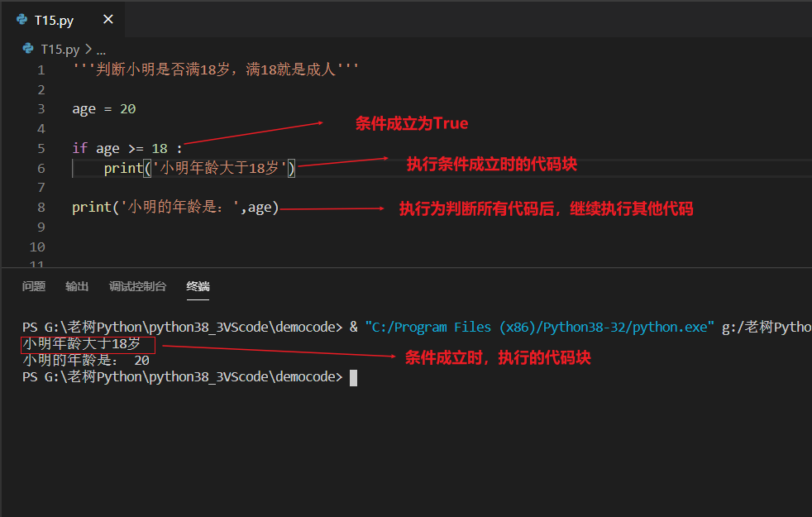Switch to the 终端 panel tab

[197, 285]
